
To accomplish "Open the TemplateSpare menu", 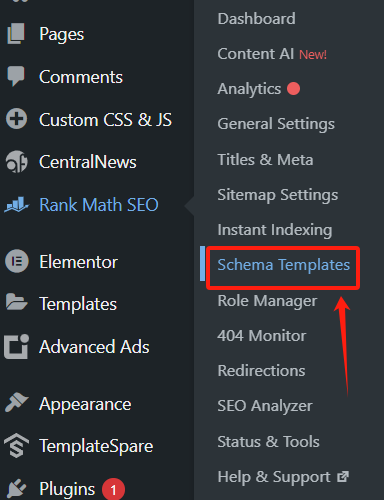I will 96,447.
